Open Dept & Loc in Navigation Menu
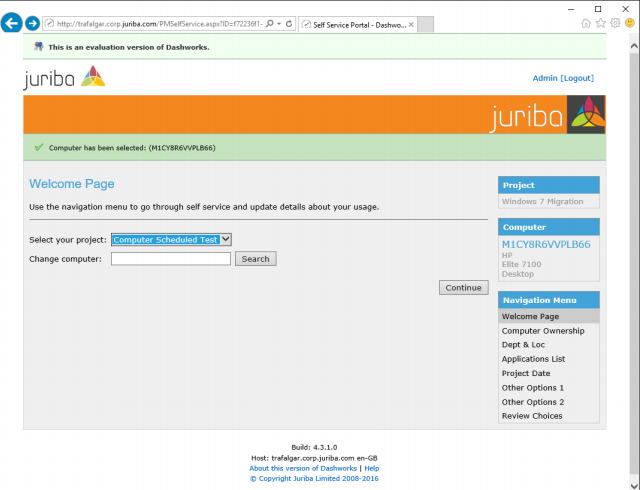Image resolution: width=640 pixels, height=490 pixels. point(523,345)
